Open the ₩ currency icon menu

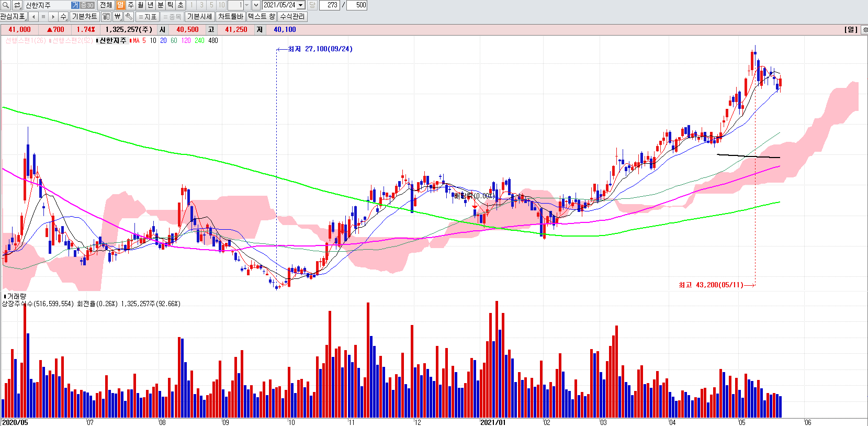(x=117, y=16)
